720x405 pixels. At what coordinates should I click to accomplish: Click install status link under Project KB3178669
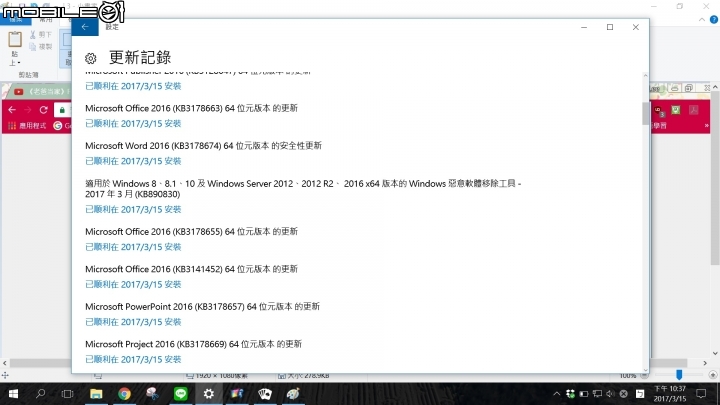tap(133, 360)
